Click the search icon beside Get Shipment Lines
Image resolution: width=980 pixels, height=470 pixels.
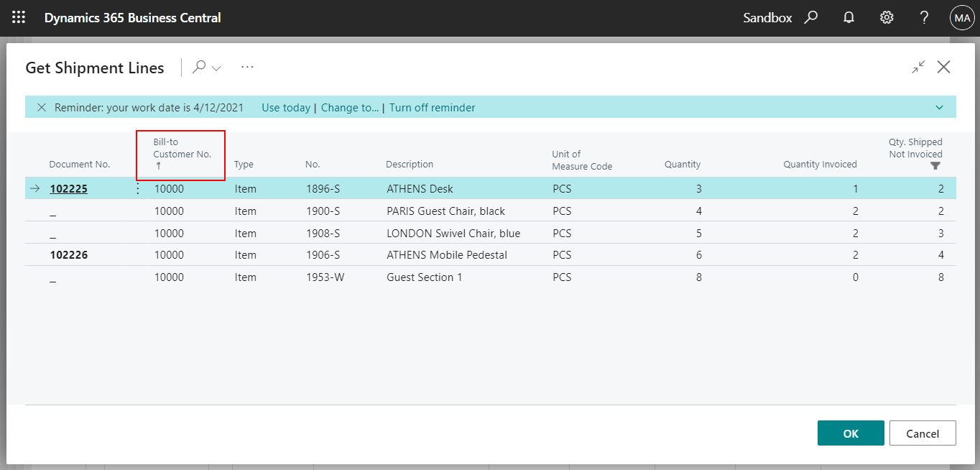coord(199,67)
